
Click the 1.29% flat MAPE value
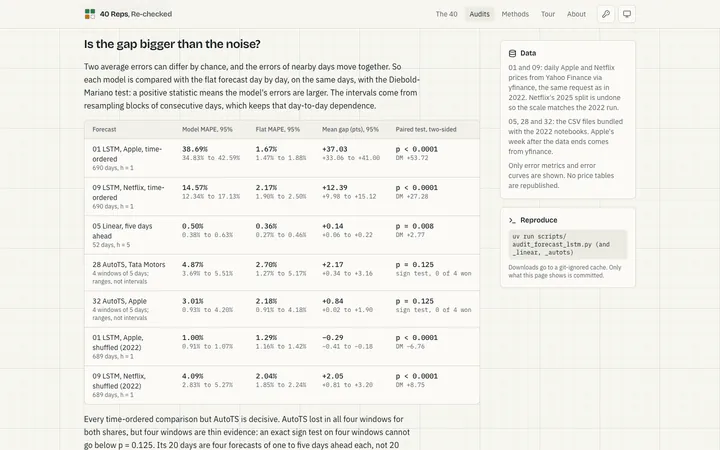(x=266, y=338)
